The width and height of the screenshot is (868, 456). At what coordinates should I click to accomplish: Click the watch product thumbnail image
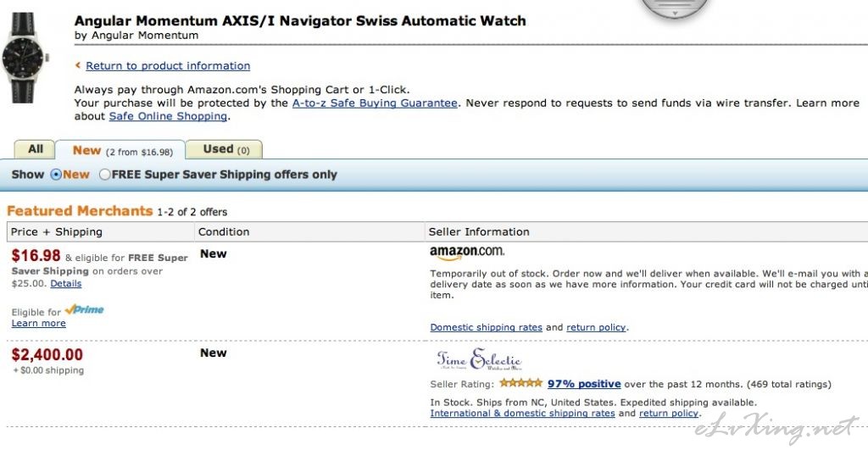click(25, 58)
